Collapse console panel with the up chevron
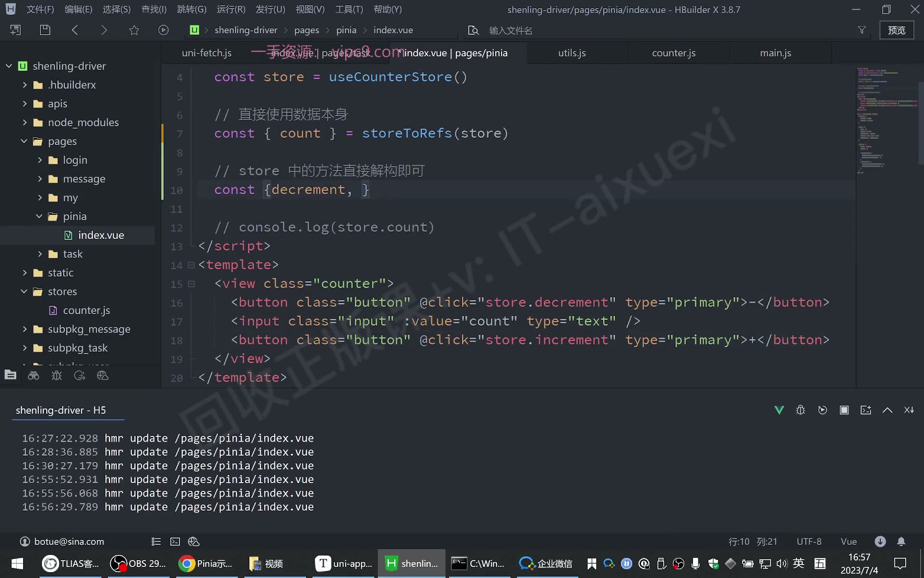The width and height of the screenshot is (924, 578). pyautogui.click(x=887, y=410)
